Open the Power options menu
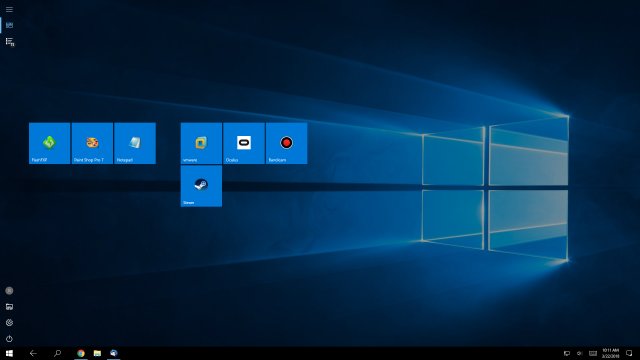The width and height of the screenshot is (640, 360). click(x=9, y=339)
